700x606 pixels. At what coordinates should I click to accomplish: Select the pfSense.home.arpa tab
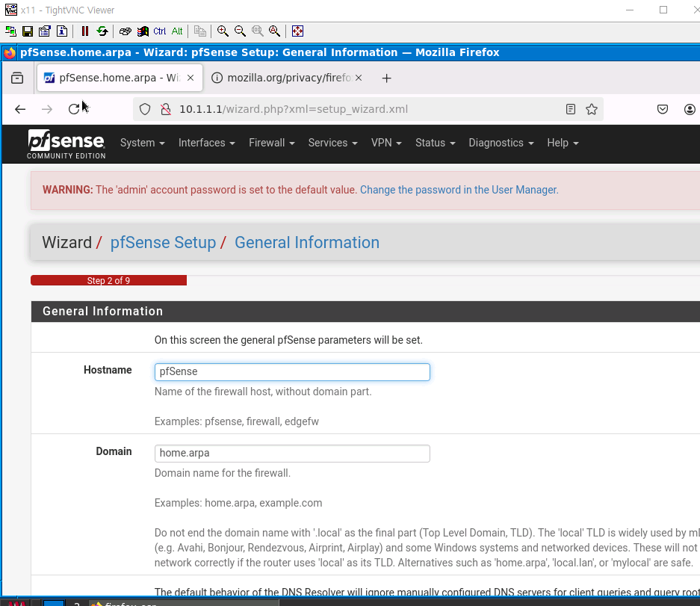click(x=120, y=78)
